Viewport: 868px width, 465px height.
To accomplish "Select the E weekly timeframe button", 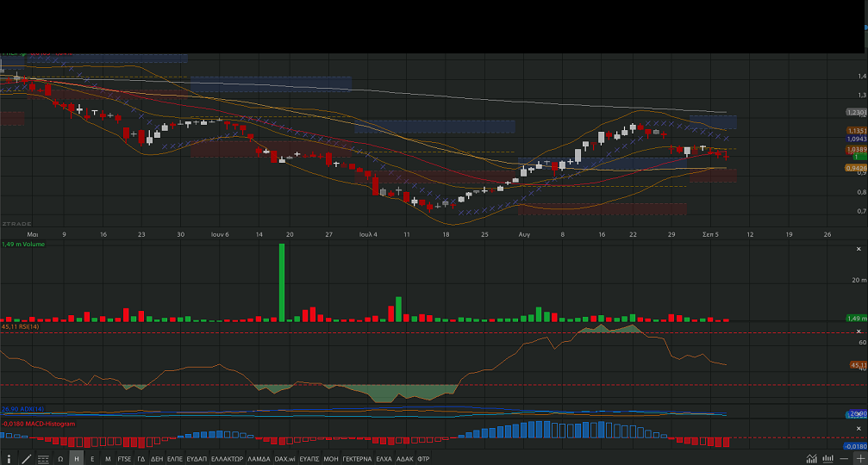I will coord(92,459).
